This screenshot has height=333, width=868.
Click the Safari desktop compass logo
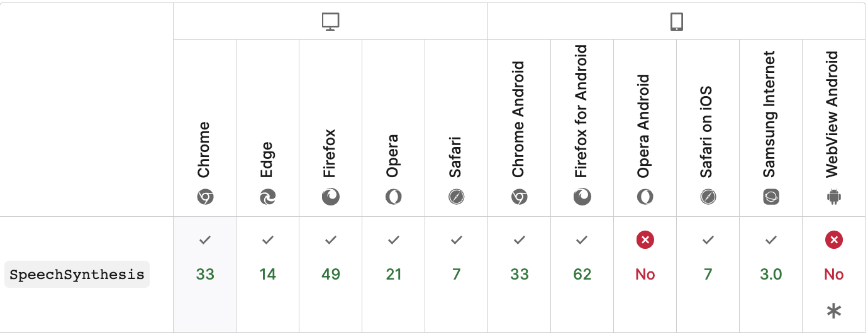[457, 197]
